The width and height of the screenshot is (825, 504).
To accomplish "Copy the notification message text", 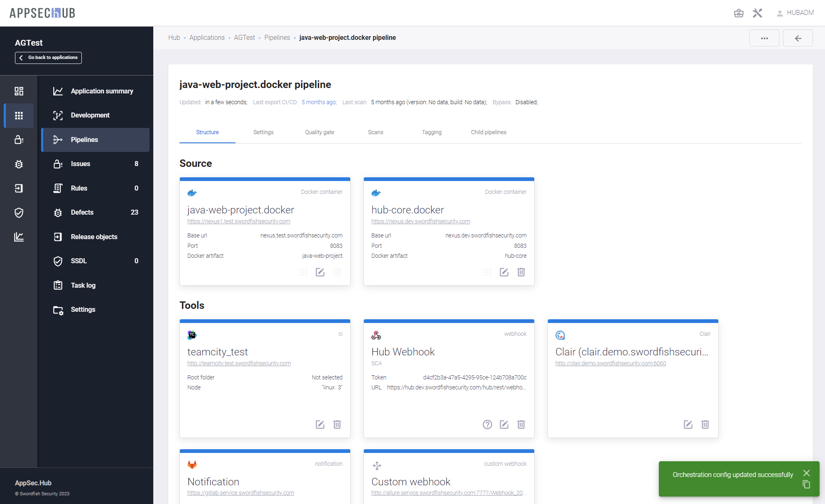I will (x=806, y=484).
